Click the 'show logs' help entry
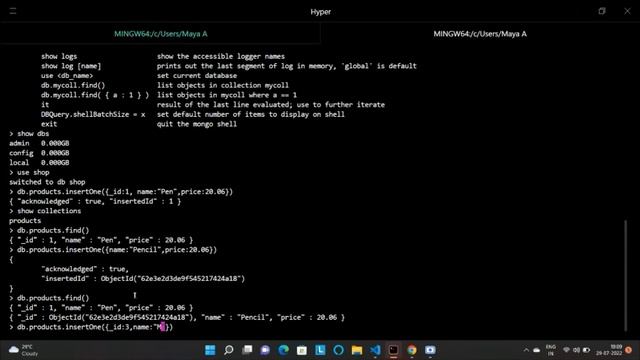Image resolution: width=640 pixels, height=360 pixels. point(59,56)
